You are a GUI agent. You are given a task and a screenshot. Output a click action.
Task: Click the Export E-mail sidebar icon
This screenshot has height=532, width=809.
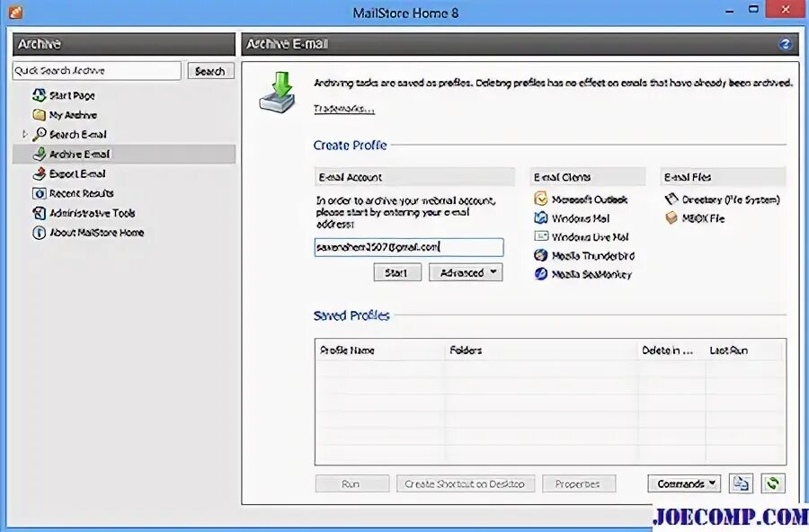(40, 173)
